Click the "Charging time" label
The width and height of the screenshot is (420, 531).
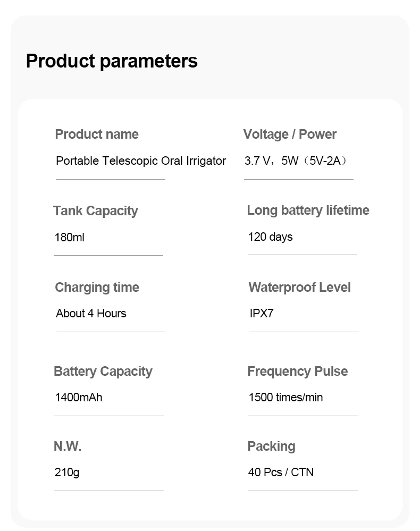(x=97, y=288)
